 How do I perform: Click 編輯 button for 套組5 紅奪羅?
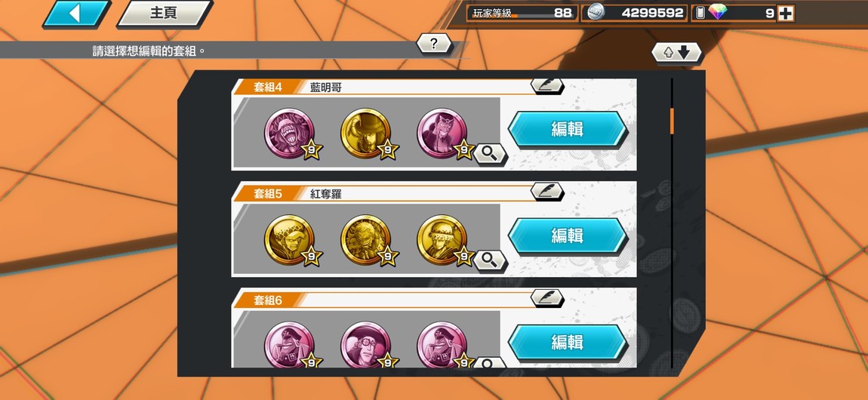[568, 235]
